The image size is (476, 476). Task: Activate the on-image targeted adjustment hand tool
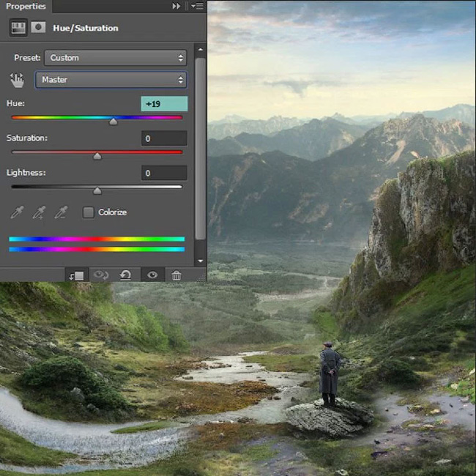[x=18, y=80]
